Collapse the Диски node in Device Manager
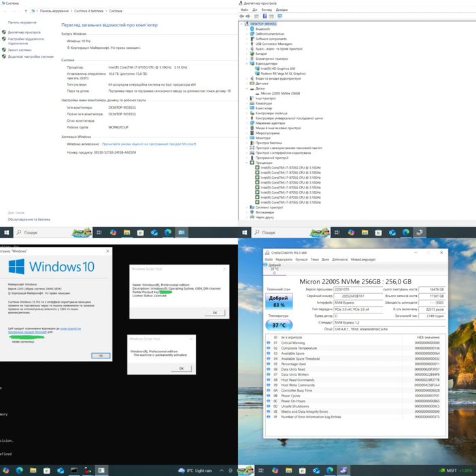 point(247,88)
